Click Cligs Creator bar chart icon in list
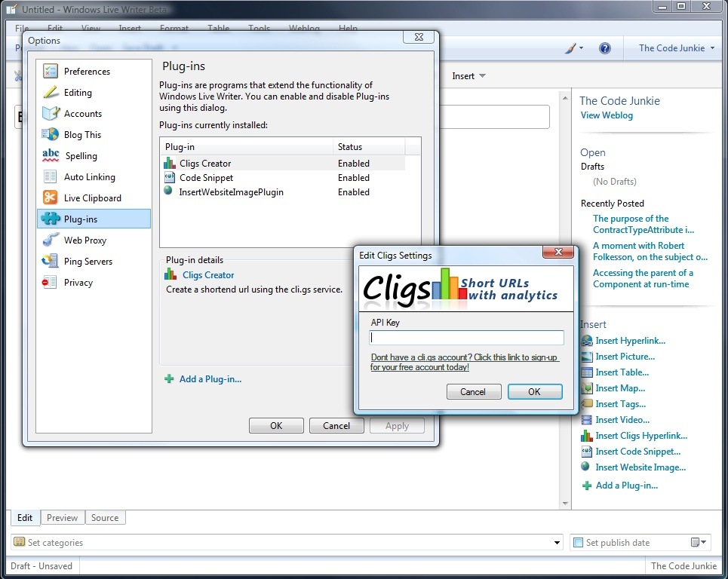 (170, 164)
